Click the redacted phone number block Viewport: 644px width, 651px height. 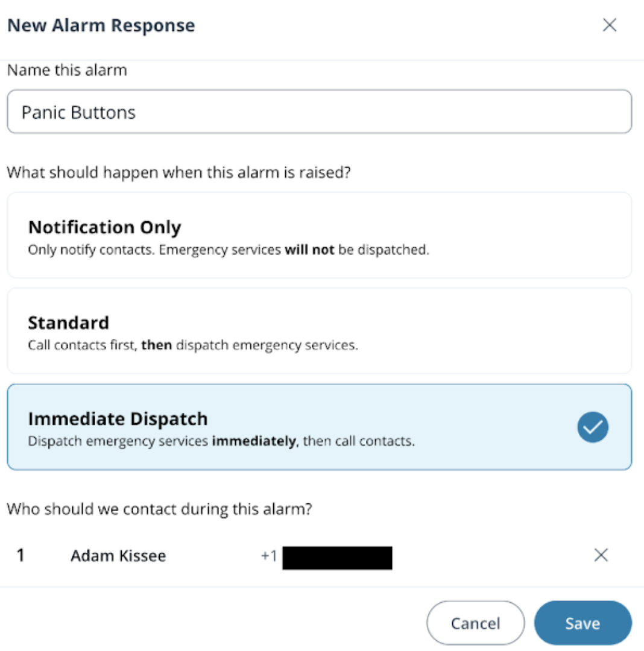click(x=337, y=558)
